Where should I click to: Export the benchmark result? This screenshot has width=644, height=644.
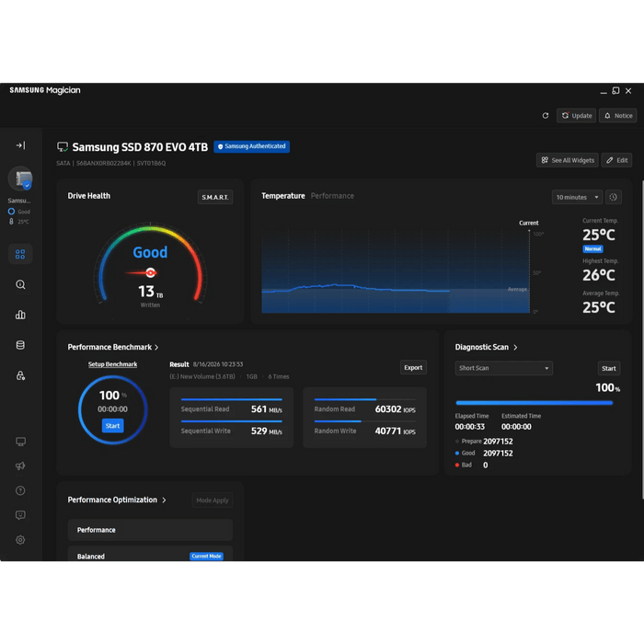pos(413,368)
